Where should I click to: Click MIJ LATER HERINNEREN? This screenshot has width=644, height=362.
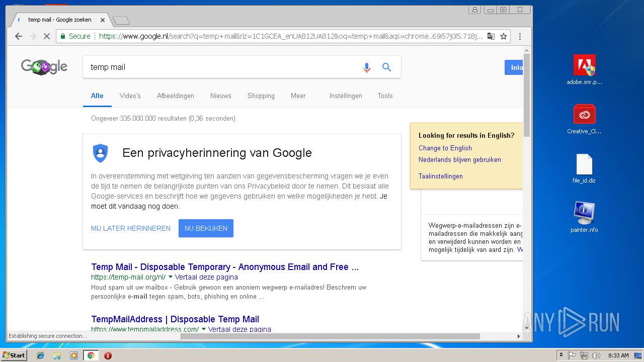click(x=131, y=228)
